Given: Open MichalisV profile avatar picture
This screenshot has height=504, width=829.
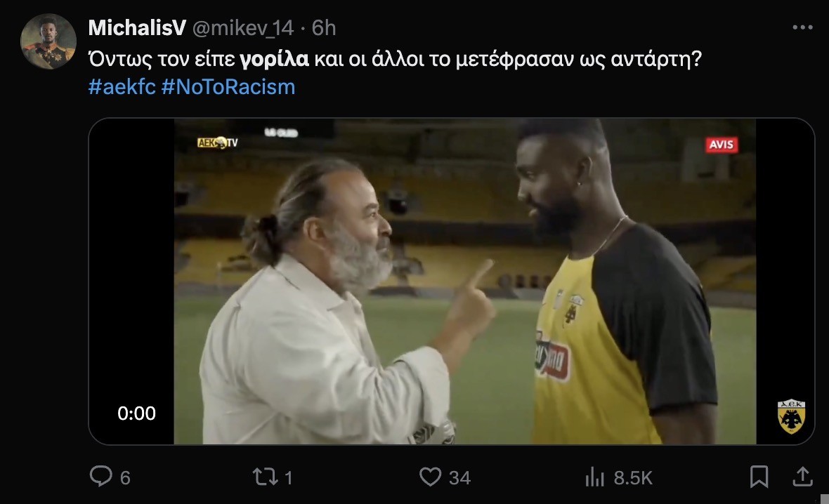Looking at the screenshot, I should point(48,41).
